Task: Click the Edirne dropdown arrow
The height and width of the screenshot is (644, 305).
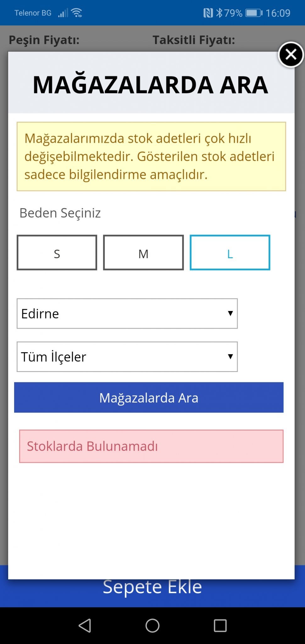Action: 230,313
